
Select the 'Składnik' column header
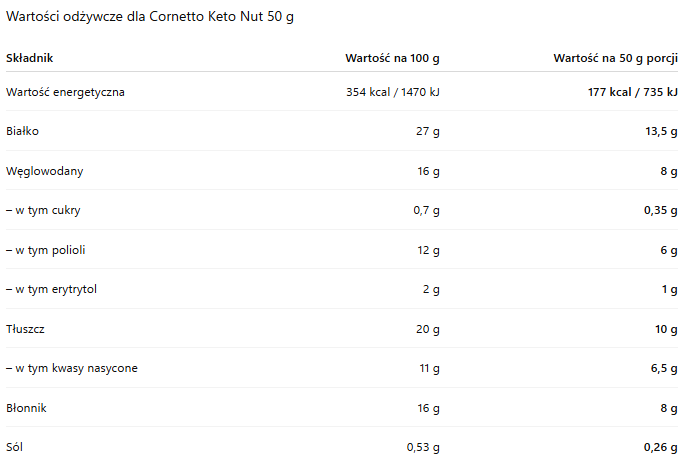[x=29, y=58]
